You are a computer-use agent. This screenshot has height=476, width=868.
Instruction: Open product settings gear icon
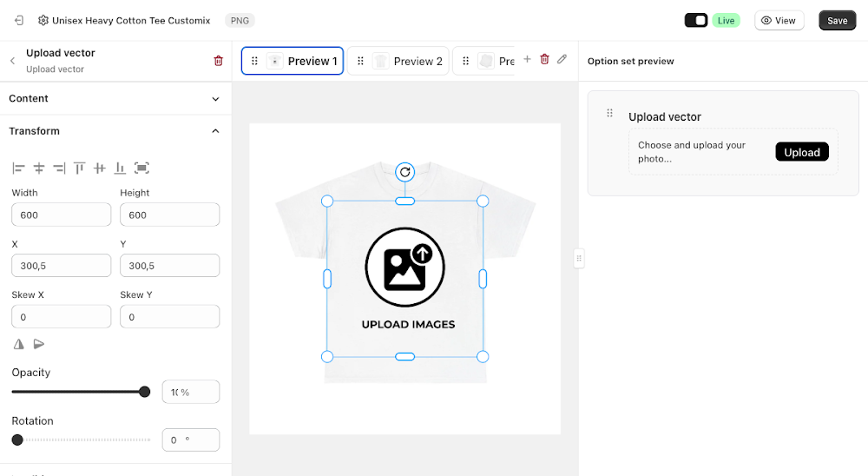(43, 21)
